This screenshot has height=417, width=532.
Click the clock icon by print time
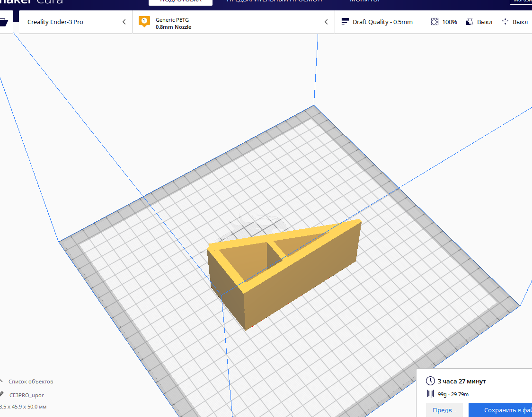(x=430, y=381)
